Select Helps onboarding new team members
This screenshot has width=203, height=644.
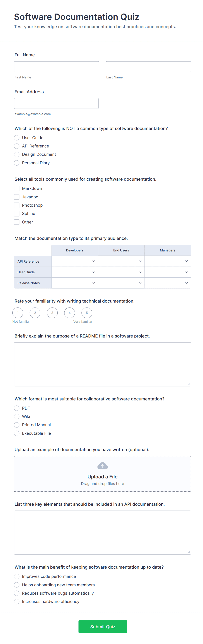point(17,585)
